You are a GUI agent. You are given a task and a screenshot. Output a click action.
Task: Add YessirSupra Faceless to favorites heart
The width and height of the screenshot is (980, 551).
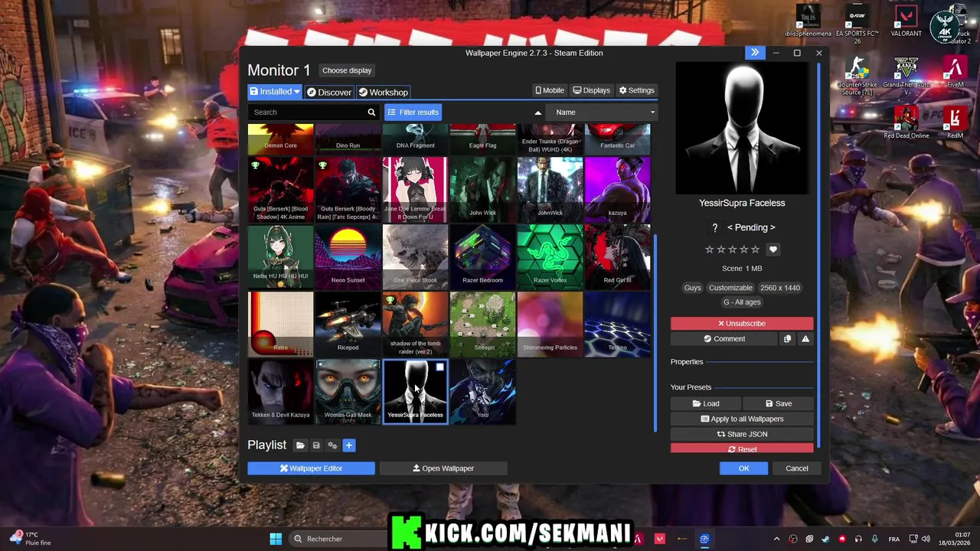click(x=773, y=249)
